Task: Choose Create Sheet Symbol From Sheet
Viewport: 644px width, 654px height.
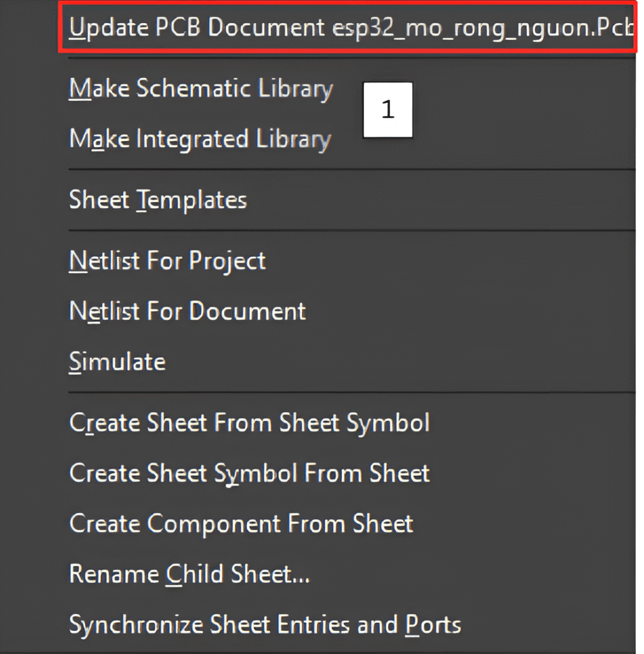Action: coord(249,473)
